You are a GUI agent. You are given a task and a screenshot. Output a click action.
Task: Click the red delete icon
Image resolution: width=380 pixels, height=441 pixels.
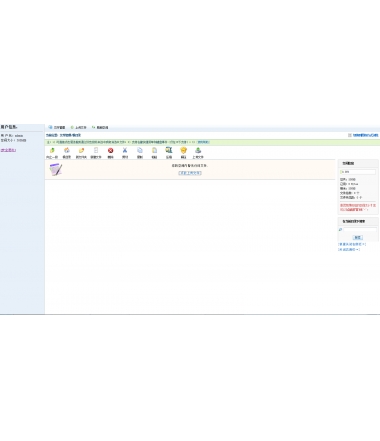pos(110,150)
